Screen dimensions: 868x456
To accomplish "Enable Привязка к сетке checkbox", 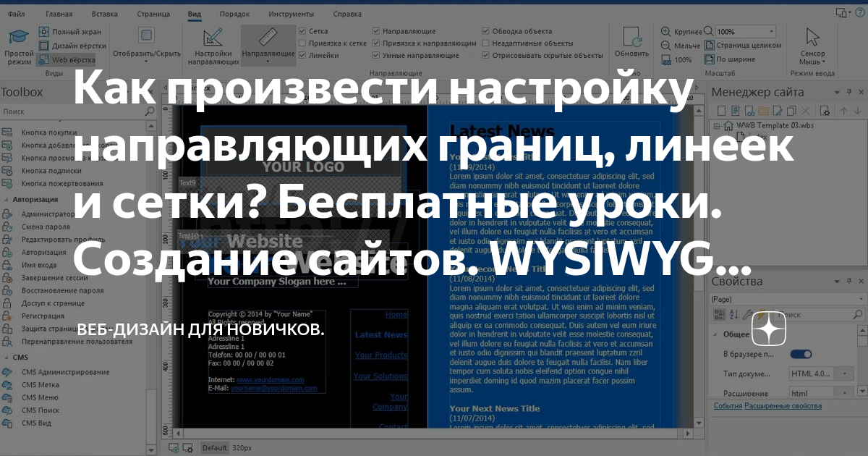I will tap(303, 43).
